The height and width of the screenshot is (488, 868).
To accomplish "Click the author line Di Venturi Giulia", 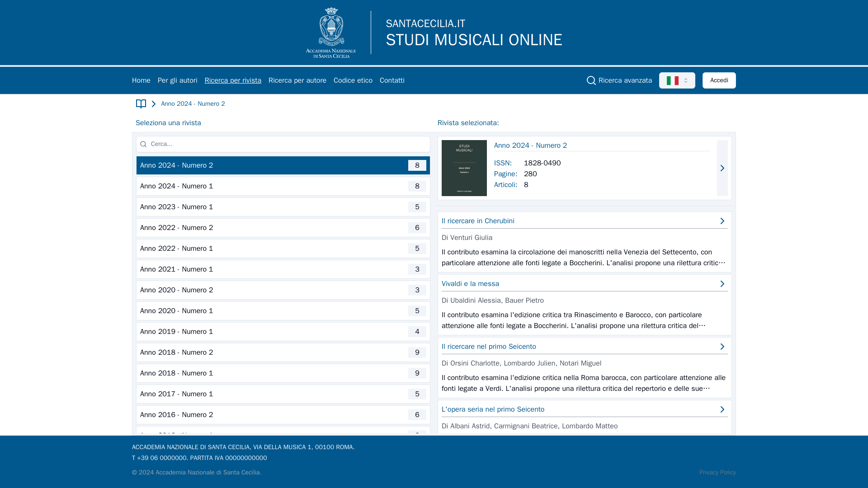I will (467, 238).
